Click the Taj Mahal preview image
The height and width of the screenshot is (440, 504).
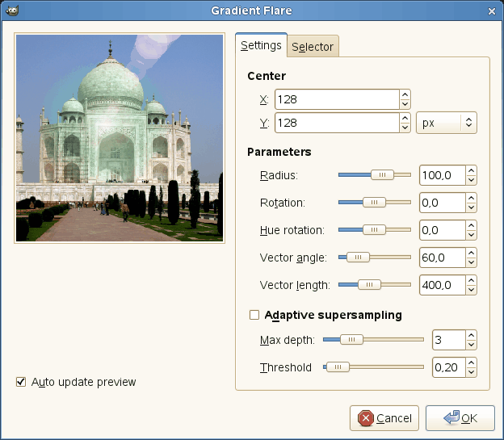point(119,137)
